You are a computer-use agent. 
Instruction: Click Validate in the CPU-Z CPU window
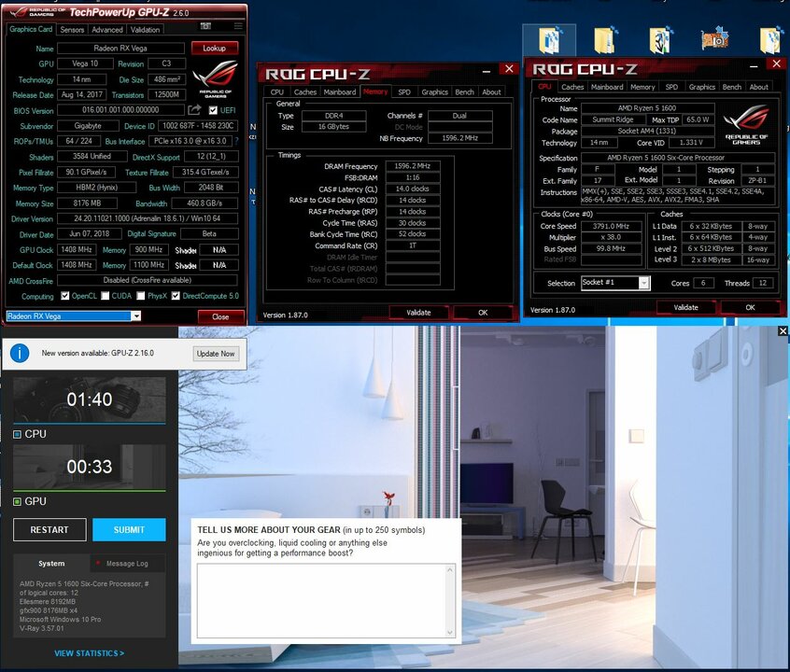point(685,307)
